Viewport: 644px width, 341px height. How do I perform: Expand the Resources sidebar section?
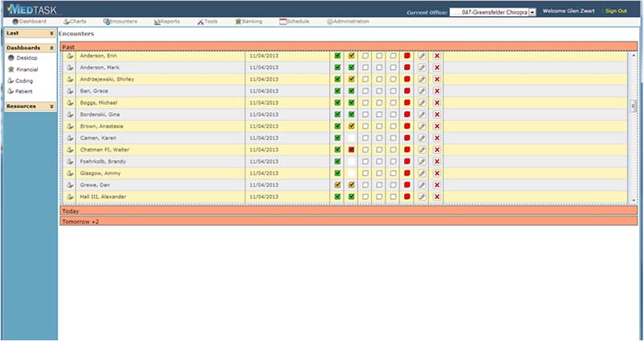coord(31,106)
